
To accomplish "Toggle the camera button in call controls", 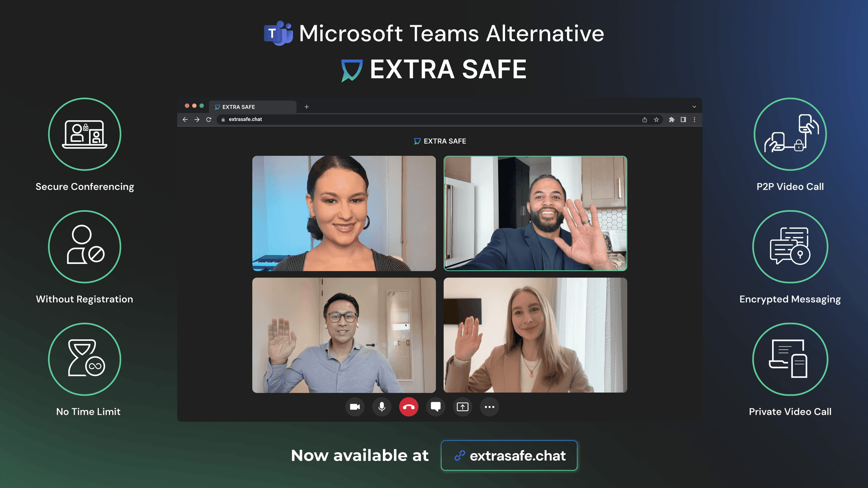I will pyautogui.click(x=355, y=407).
